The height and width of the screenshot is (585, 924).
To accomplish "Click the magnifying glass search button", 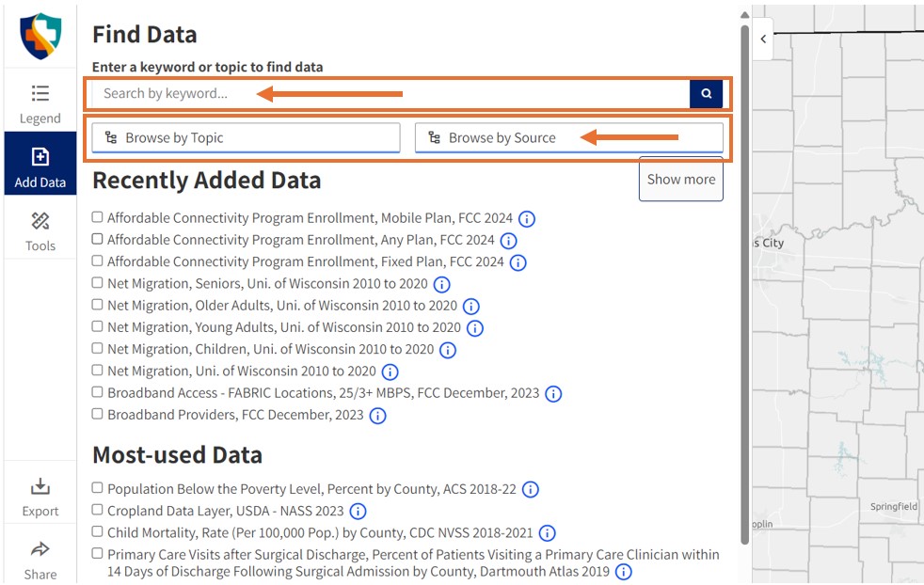I will tap(706, 93).
